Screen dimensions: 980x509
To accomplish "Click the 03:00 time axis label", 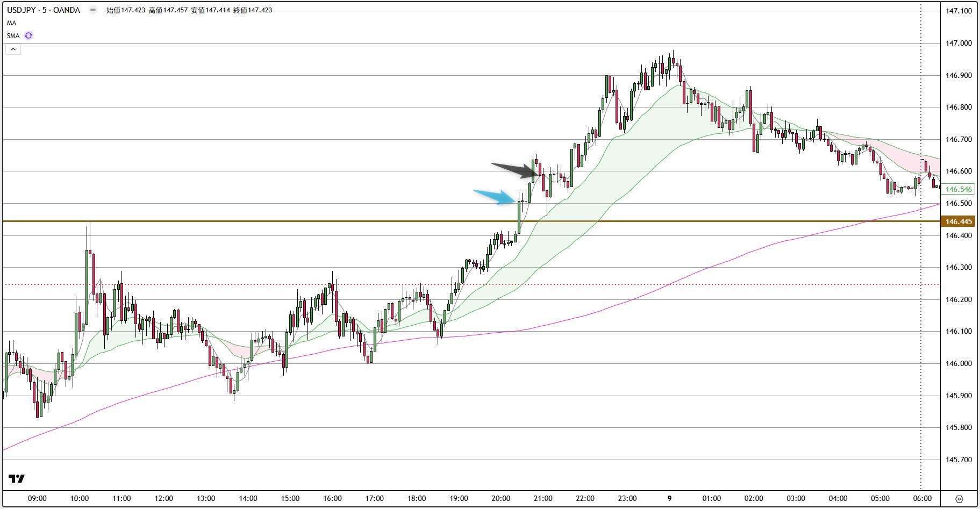I will click(796, 498).
